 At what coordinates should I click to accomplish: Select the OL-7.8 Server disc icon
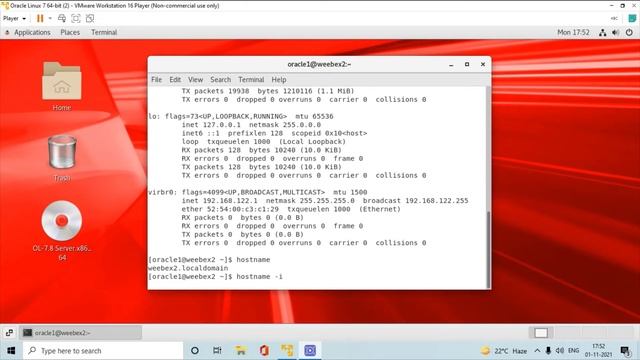pyautogui.click(x=62, y=231)
